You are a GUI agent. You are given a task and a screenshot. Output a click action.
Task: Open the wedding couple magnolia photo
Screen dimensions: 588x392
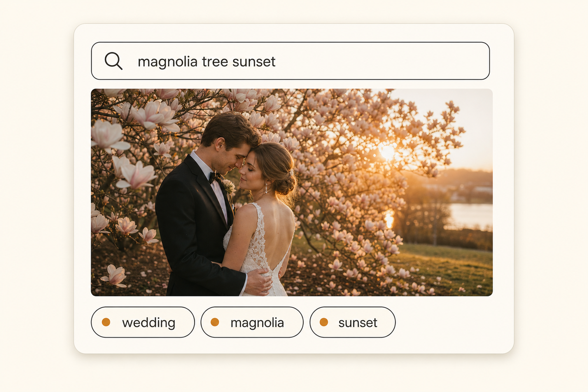292,192
